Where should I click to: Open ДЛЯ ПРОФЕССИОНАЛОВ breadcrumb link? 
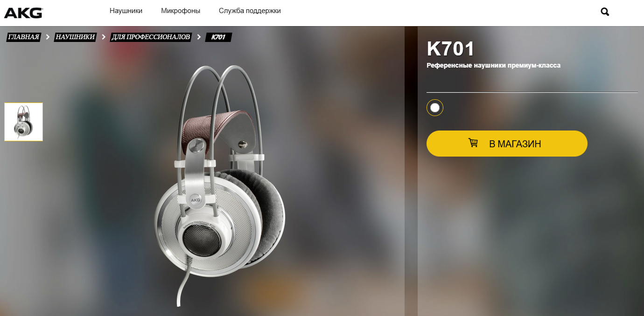[x=151, y=37]
